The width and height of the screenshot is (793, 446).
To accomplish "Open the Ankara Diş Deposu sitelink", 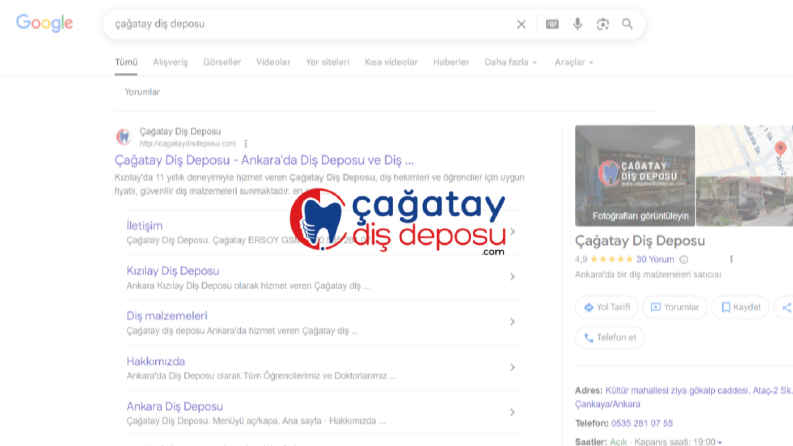I will [x=174, y=407].
